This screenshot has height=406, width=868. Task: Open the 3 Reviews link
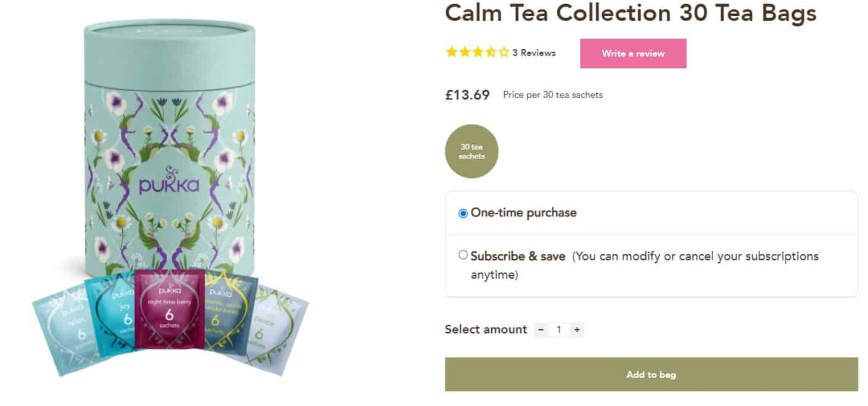(534, 53)
